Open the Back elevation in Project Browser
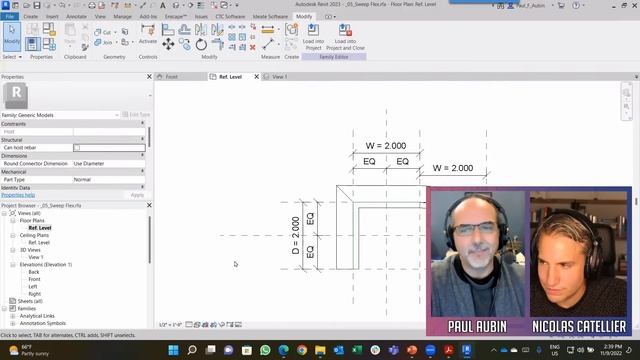Screen dimensions: 640x360 [x=34, y=272]
